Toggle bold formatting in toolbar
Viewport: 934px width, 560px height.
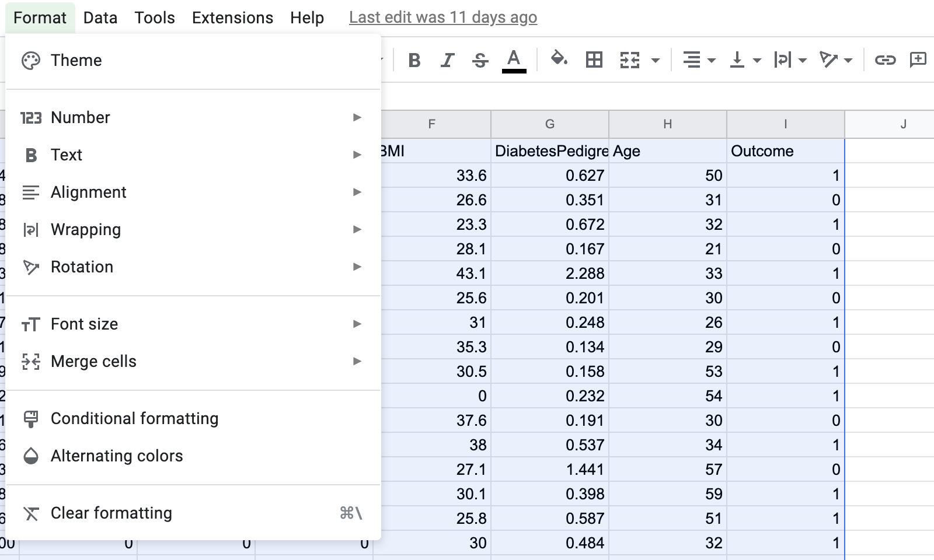(x=414, y=60)
